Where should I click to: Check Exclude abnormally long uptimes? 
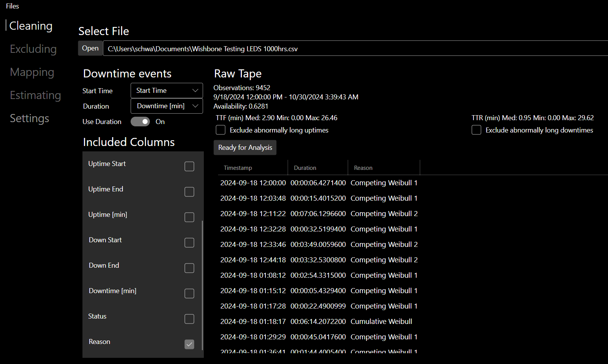[x=221, y=130]
